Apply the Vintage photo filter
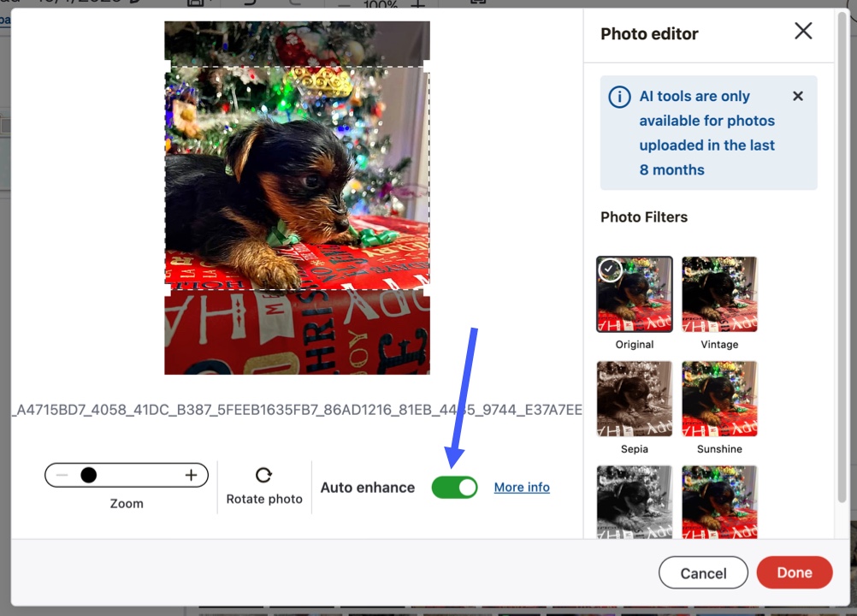The image size is (857, 616). pos(719,294)
